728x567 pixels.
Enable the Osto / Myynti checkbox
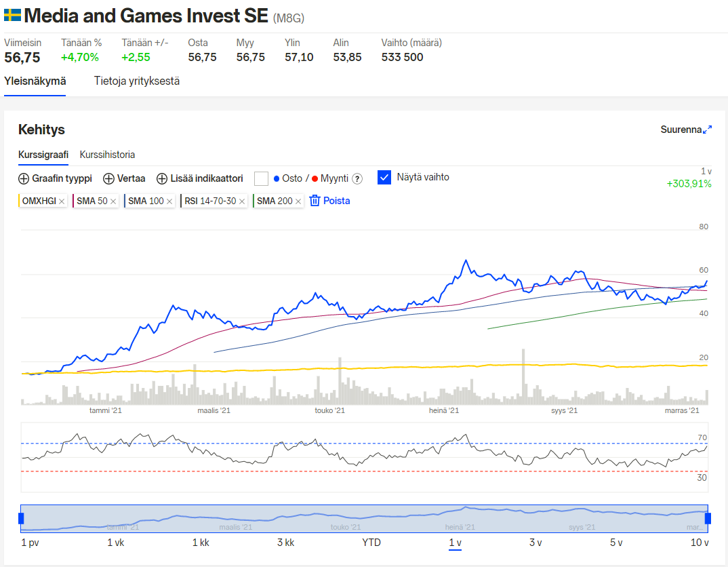click(x=262, y=178)
